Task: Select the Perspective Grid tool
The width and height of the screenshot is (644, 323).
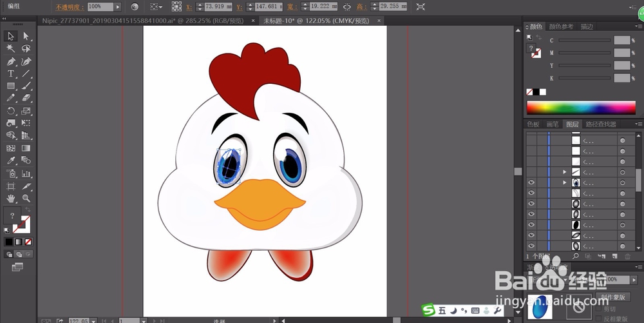Action: tap(26, 135)
